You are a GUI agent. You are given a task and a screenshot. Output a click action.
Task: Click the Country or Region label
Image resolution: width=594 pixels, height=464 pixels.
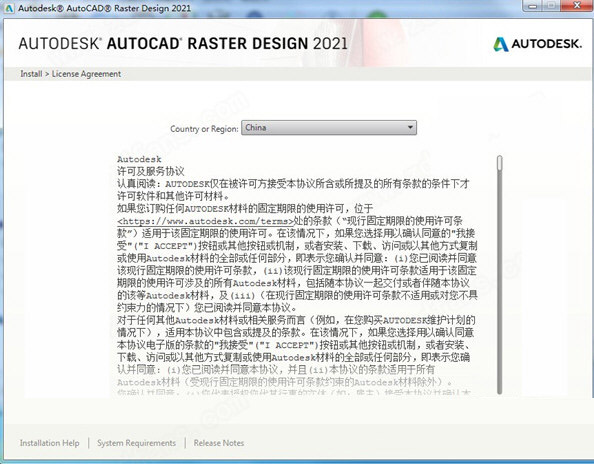coord(204,129)
